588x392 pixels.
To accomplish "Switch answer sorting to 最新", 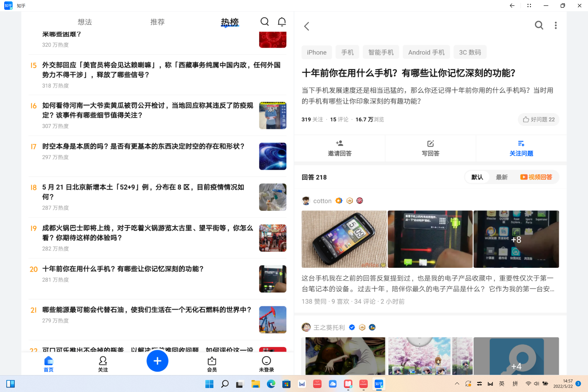I will coord(501,177).
